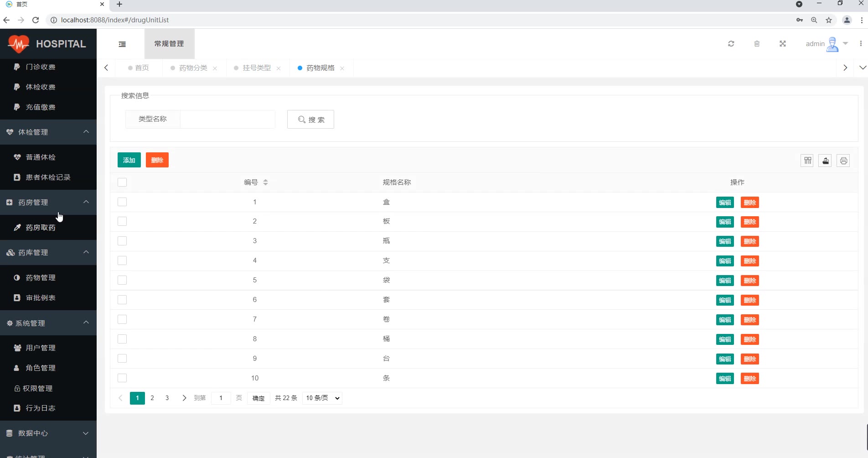Collapse the 系统管理 sidebar group

[48, 323]
